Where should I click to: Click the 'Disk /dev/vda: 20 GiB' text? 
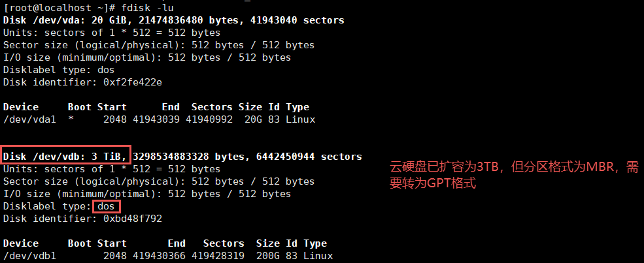coord(69,20)
